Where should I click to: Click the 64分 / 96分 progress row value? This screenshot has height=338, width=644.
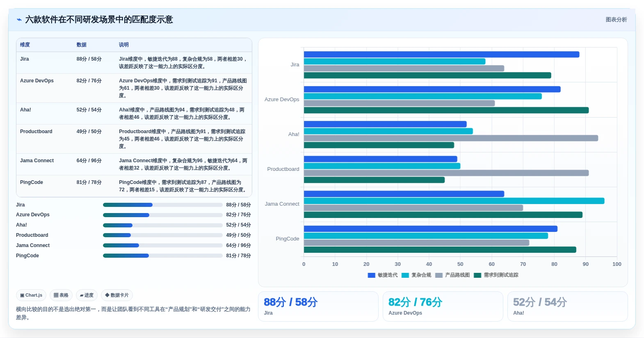click(x=238, y=245)
